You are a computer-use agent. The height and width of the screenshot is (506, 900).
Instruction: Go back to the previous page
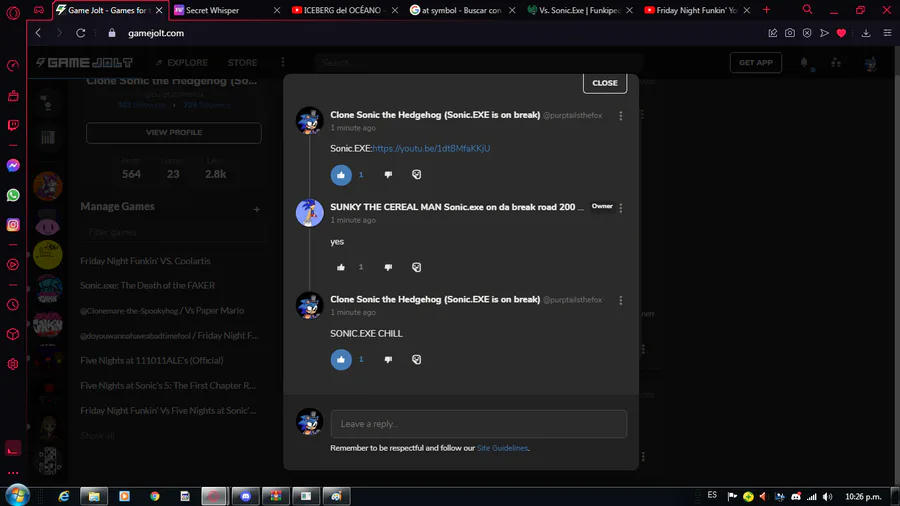click(38, 33)
